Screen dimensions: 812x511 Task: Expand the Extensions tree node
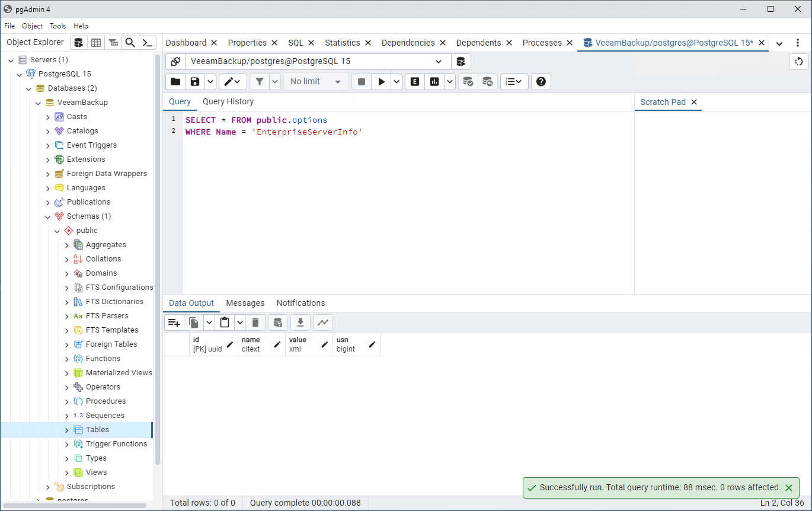[48, 159]
